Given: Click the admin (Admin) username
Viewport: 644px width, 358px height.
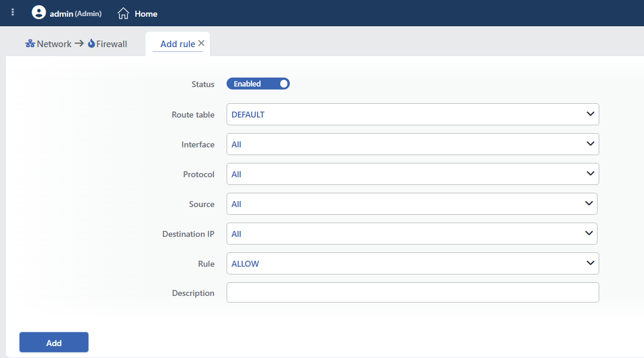Looking at the screenshot, I should click(76, 14).
